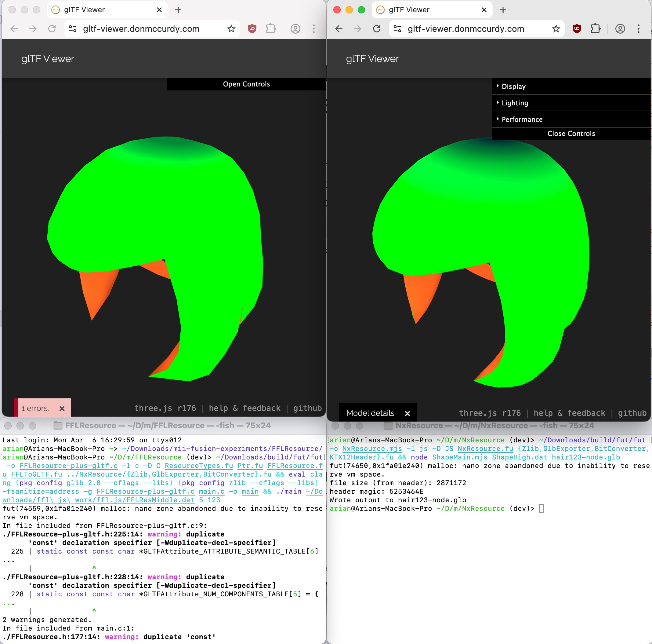Open a new tab in the right browser
The image size is (652, 644).
pos(503,10)
